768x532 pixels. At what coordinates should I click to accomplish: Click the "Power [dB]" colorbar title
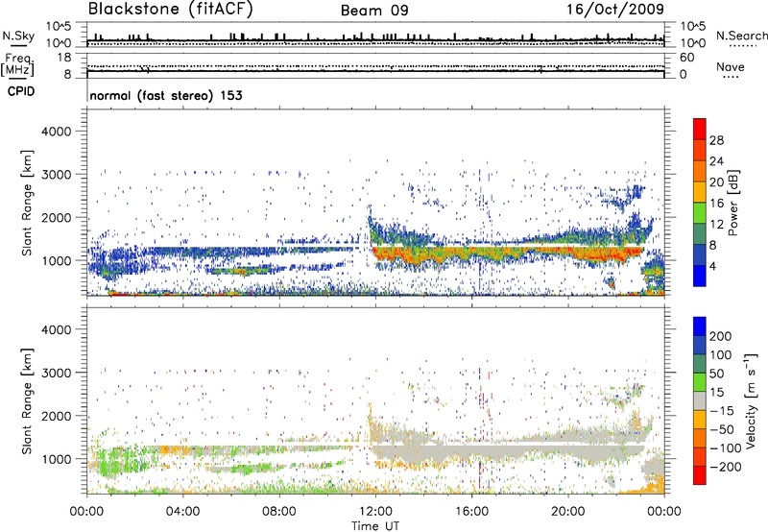[732, 203]
